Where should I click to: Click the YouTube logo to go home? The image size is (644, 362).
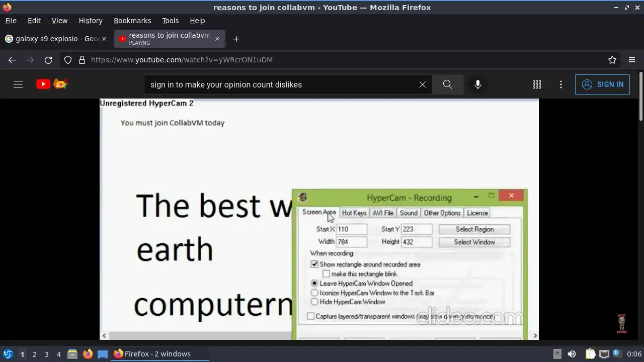click(x=52, y=84)
